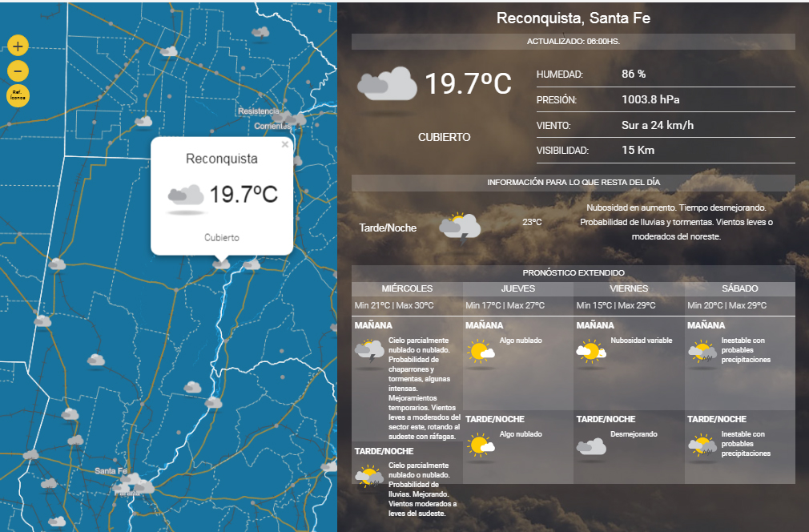Select the VIERNES forecast column header

pyautogui.click(x=629, y=288)
